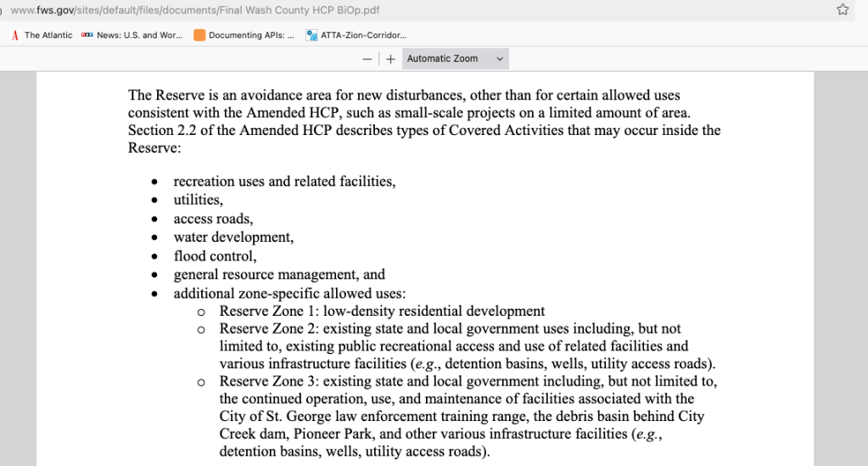Zoom in the PDF with plus button

pos(390,59)
